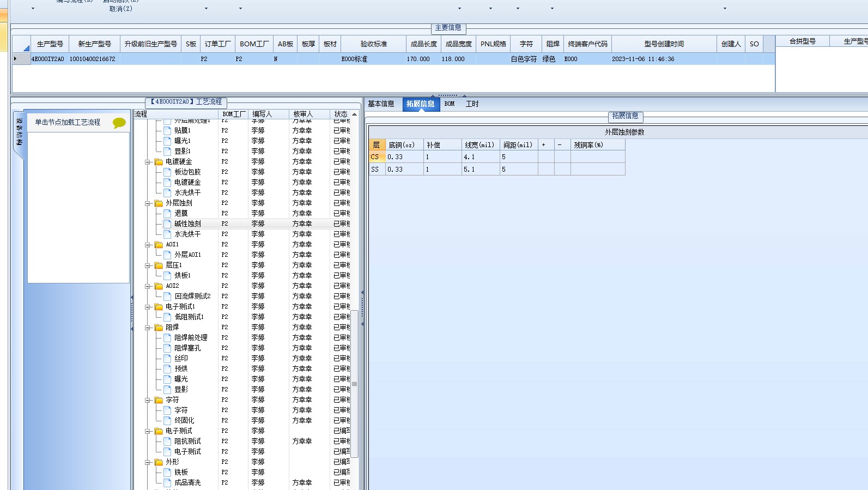Click the document icon beside 回流焊测试2
This screenshot has height=490, width=868.
tap(168, 297)
